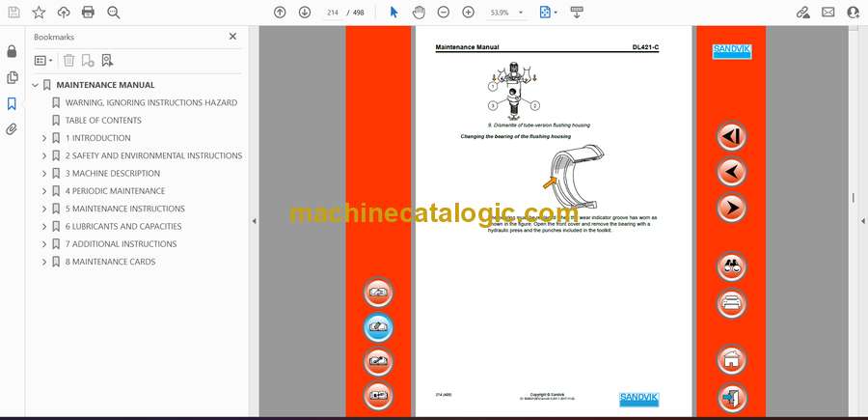Click the Sandvik logo at page top
868x420 pixels.
pos(731,51)
